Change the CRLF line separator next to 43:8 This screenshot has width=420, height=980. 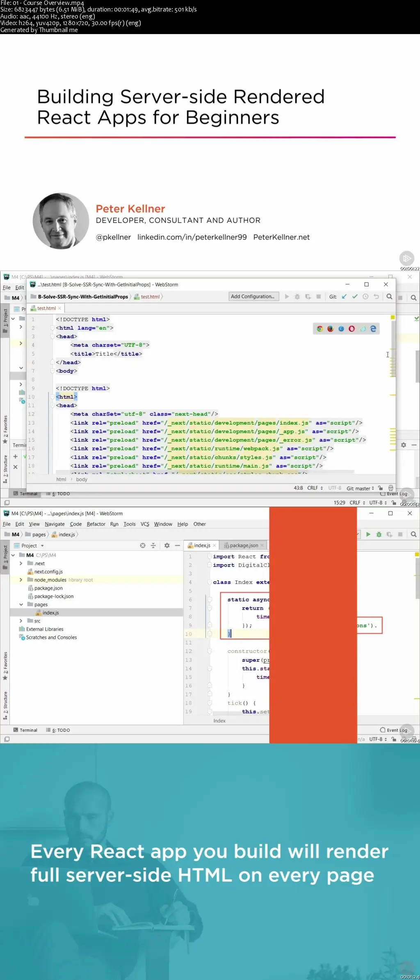315,488
